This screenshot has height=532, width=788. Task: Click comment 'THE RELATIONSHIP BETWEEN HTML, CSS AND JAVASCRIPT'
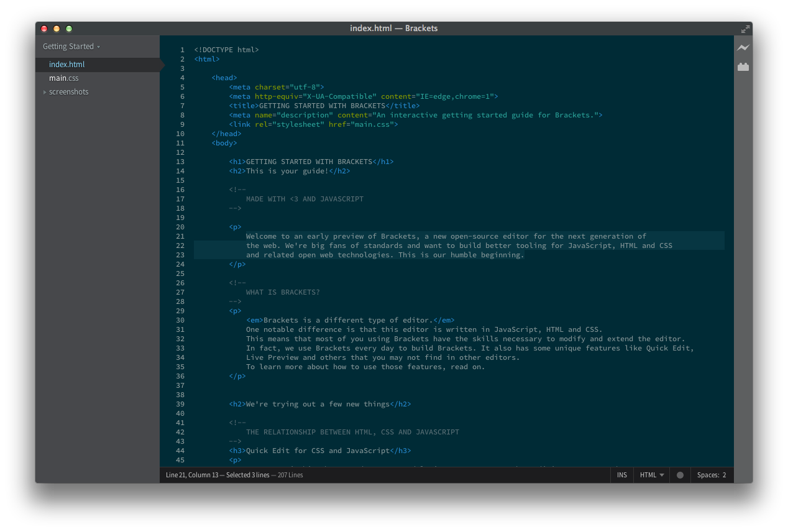[x=352, y=432]
